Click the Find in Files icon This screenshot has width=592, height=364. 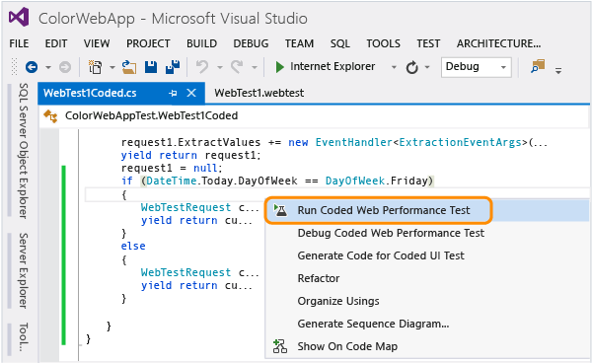[538, 66]
